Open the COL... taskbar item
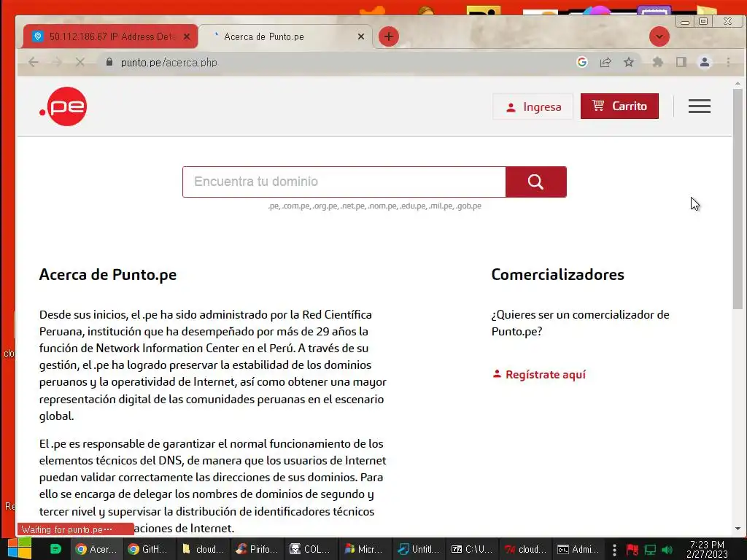Screen dimensions: 747x560 click(311, 550)
